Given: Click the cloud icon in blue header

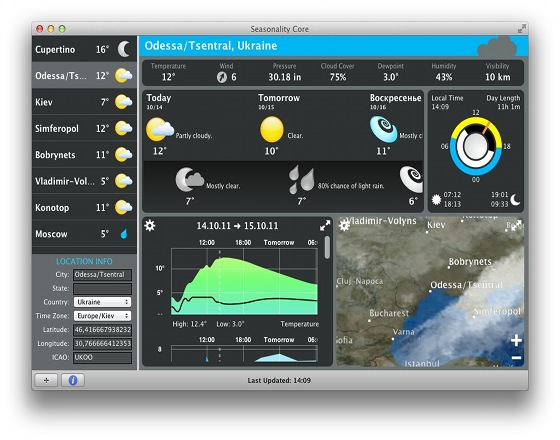Looking at the screenshot, I should 497,46.
